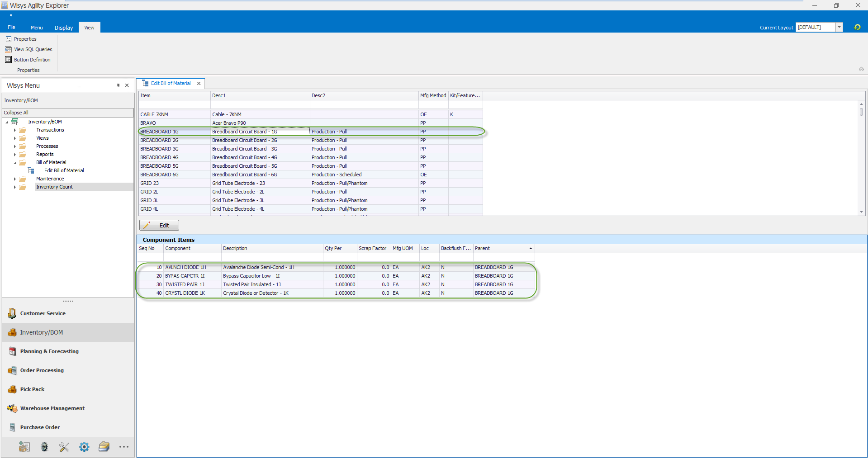Viewport: 868px width, 458px height.
Task: Close the Edit Bill of Material tab
Action: 199,83
